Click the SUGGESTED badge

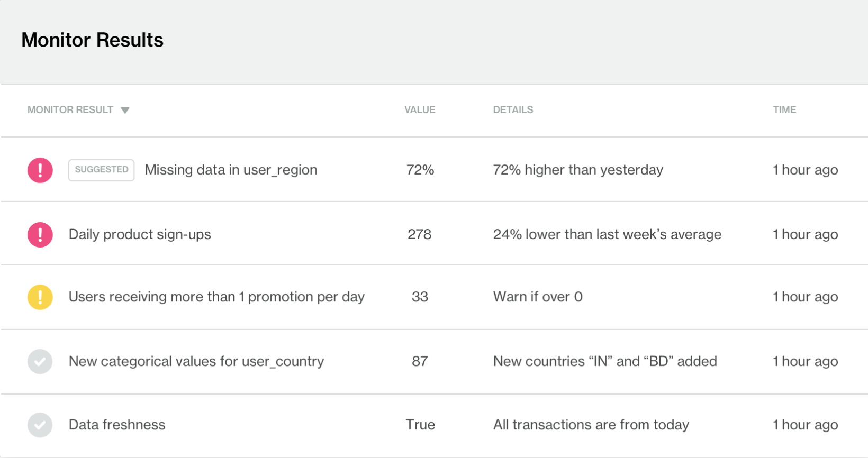[101, 170]
